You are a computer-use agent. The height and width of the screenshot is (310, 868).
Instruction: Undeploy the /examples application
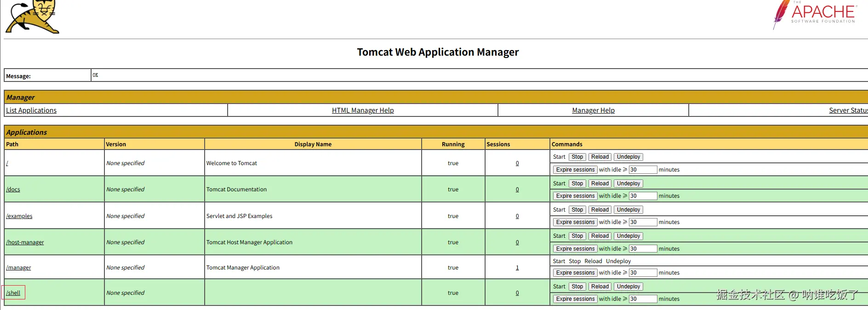tap(628, 210)
